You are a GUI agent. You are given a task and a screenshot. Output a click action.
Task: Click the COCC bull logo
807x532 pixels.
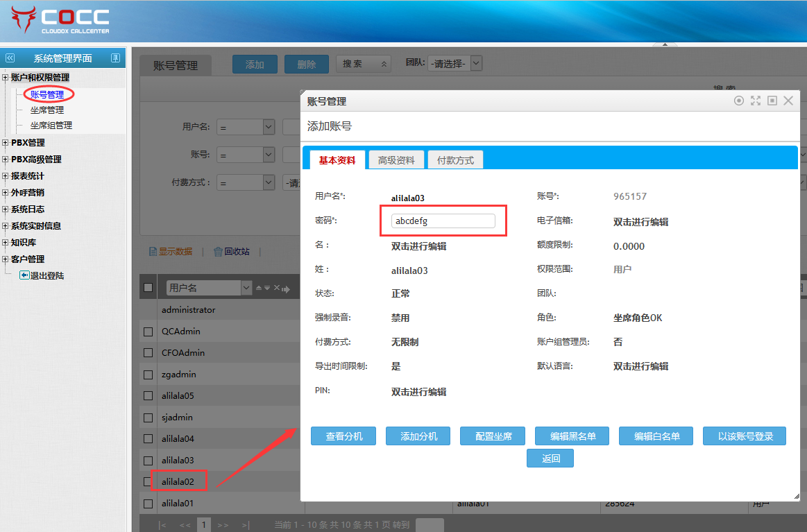23,20
